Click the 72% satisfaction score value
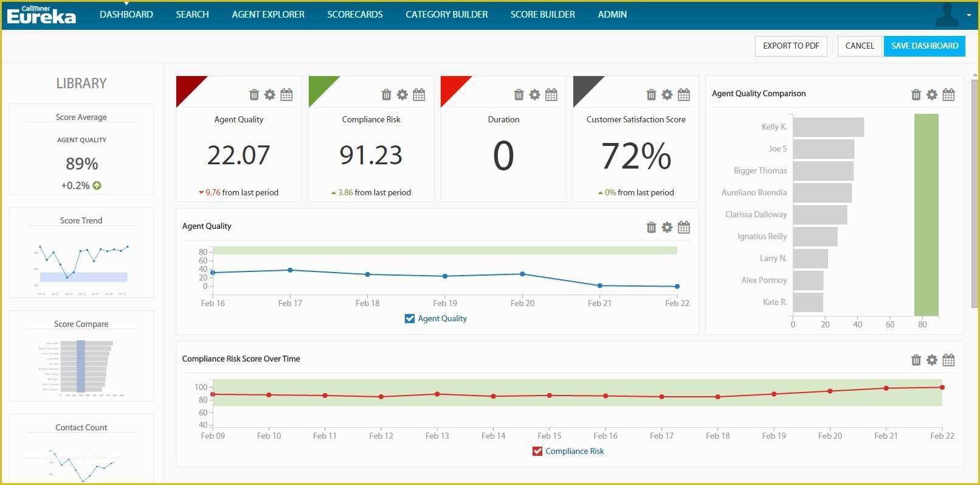 [636, 156]
